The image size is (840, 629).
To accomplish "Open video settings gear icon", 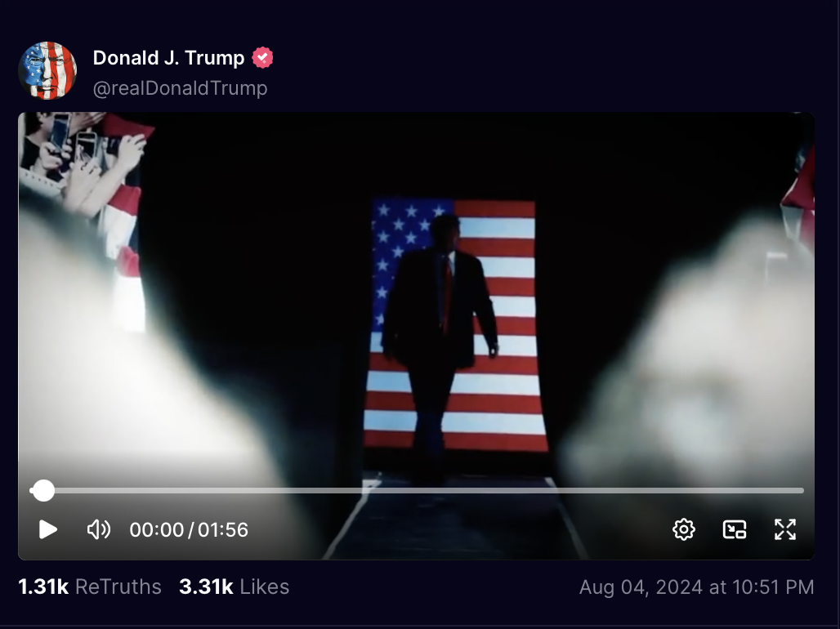I will tap(684, 529).
